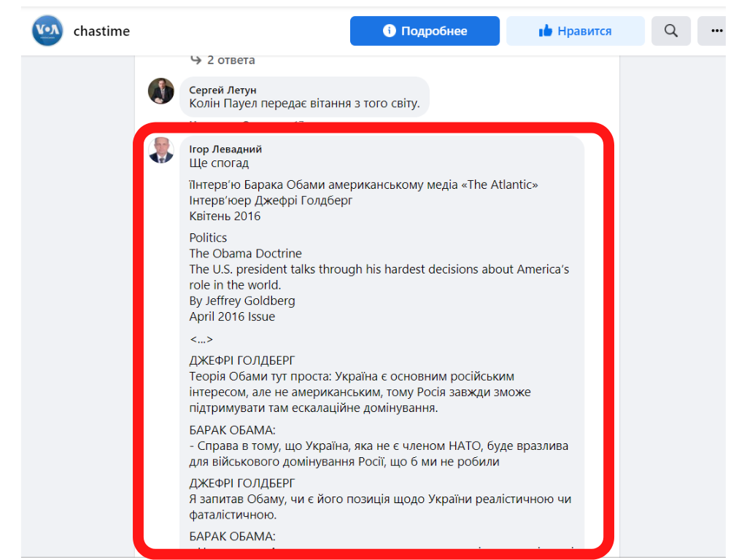This screenshot has height=560, width=747.
Task: Open the VOA chastime page logo
Action: click(47, 31)
